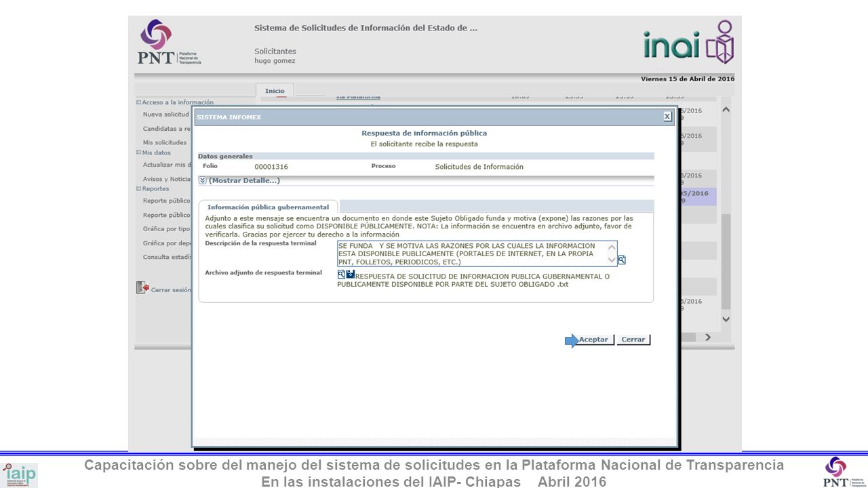Viewport: 868px width, 488px height.
Task: Open Candidatas a recurso in the sidebar
Action: (167, 129)
